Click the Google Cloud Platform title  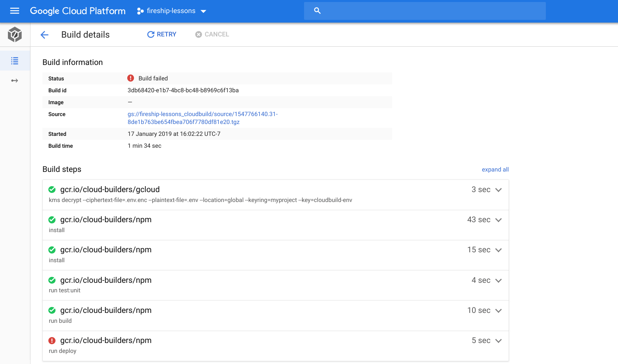pyautogui.click(x=78, y=11)
